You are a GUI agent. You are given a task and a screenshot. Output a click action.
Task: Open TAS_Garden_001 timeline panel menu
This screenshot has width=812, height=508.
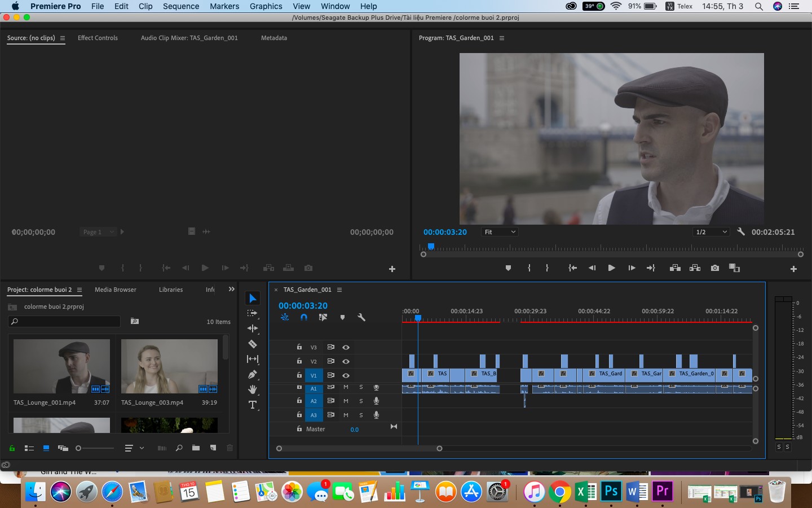click(x=339, y=290)
